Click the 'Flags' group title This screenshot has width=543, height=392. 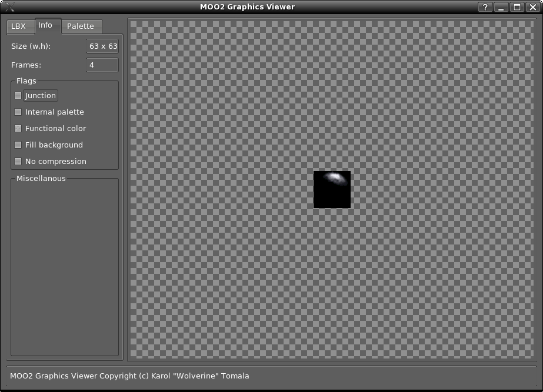26,81
